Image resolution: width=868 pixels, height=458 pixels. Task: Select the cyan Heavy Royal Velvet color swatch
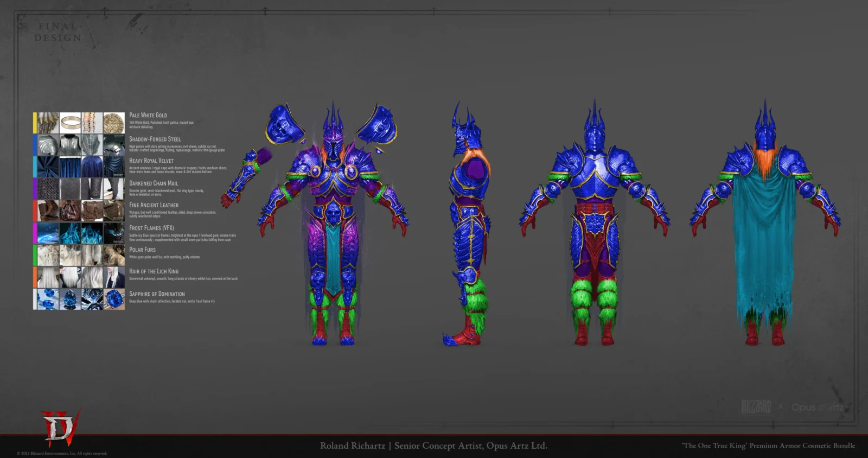point(35,167)
